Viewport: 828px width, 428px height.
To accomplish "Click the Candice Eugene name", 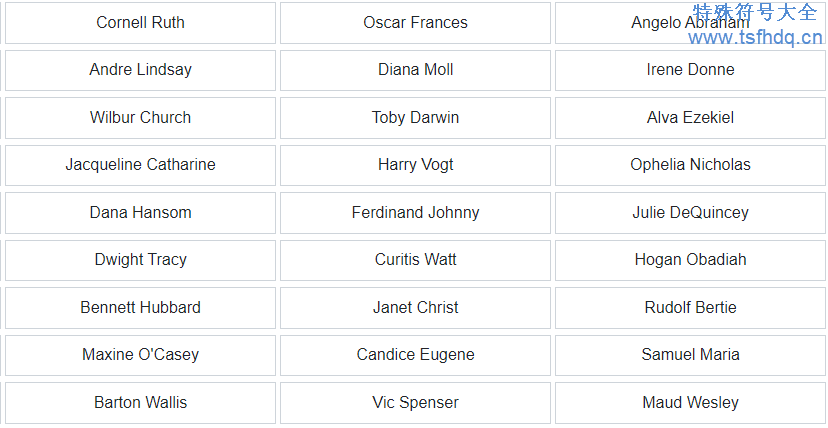I will click(x=415, y=355).
